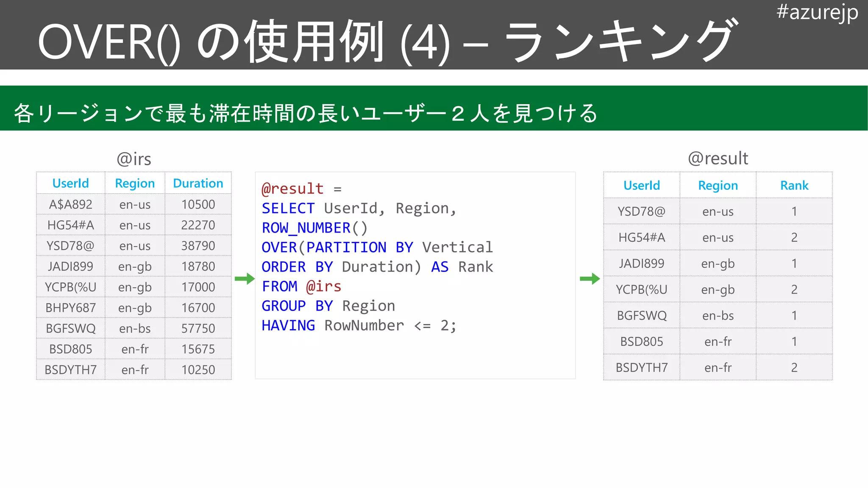
Task: Click the region cell of the BSD805 row in @irs
Action: tap(135, 349)
